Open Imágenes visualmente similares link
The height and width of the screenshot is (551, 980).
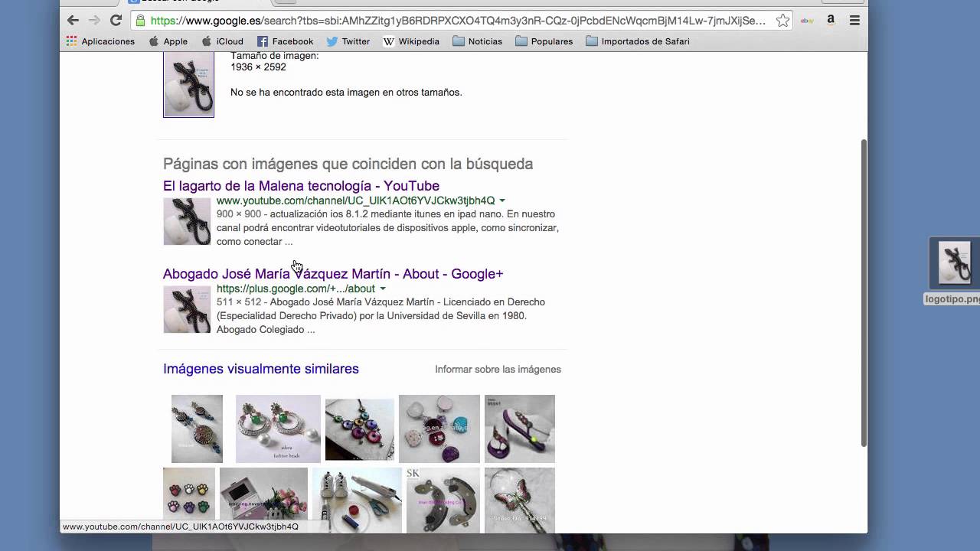[261, 369]
